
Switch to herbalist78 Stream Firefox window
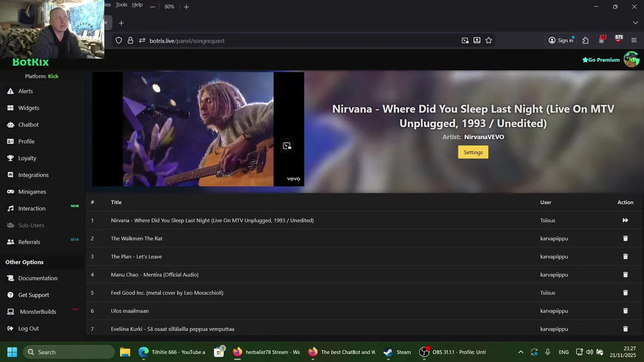pyautogui.click(x=267, y=352)
